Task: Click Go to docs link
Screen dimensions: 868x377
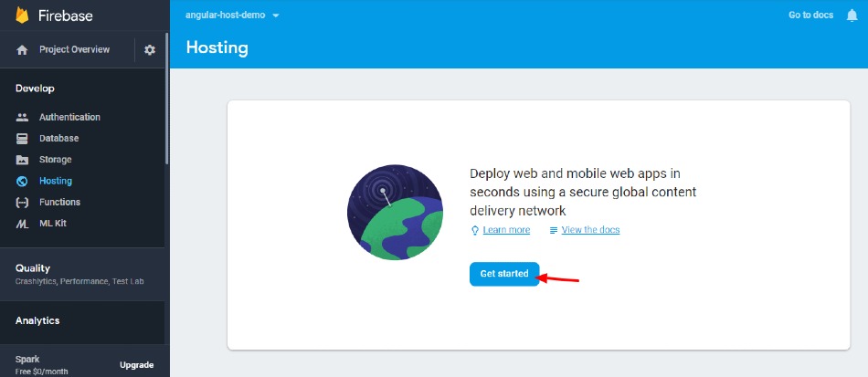Action: coord(811,16)
